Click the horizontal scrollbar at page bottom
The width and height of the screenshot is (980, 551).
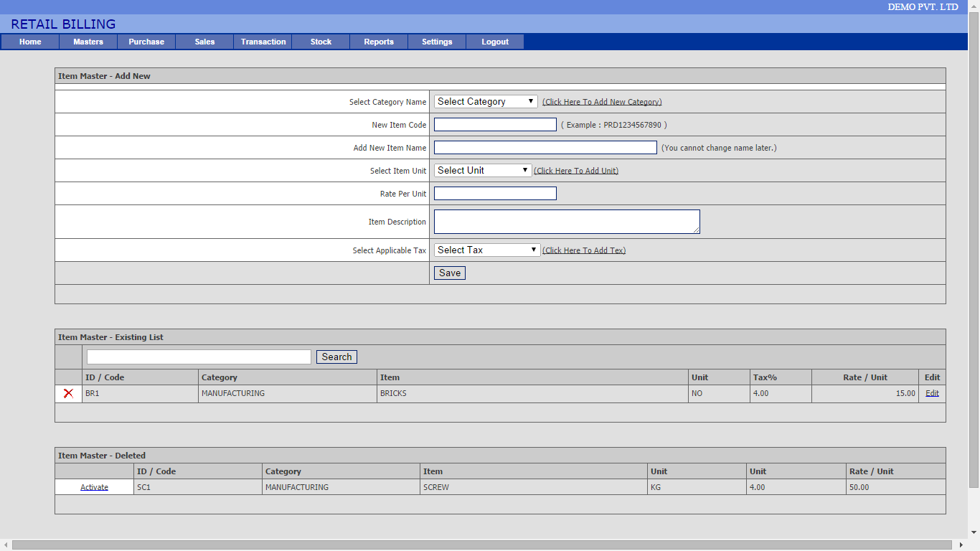click(482, 545)
